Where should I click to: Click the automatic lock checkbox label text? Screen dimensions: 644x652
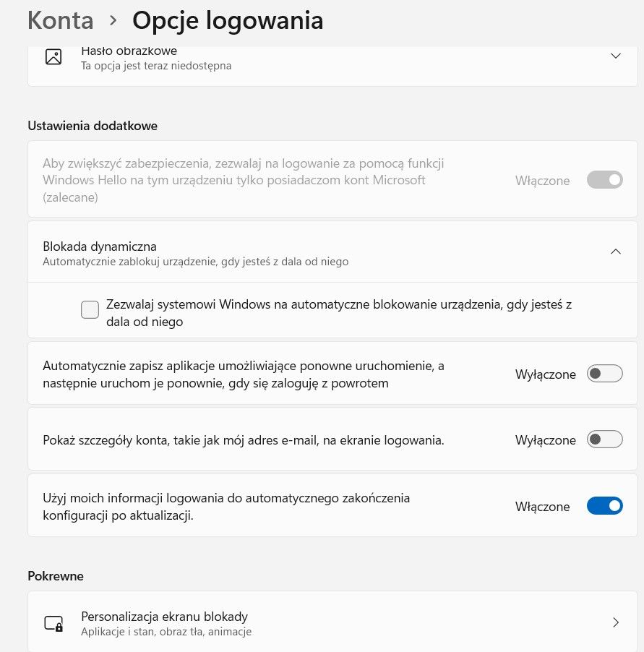tap(339, 313)
